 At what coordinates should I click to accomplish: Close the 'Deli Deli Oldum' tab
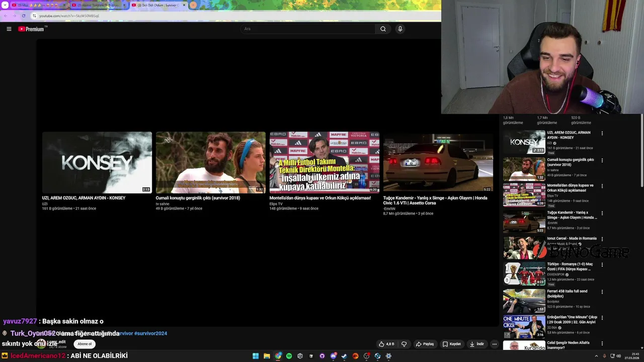click(x=184, y=5)
